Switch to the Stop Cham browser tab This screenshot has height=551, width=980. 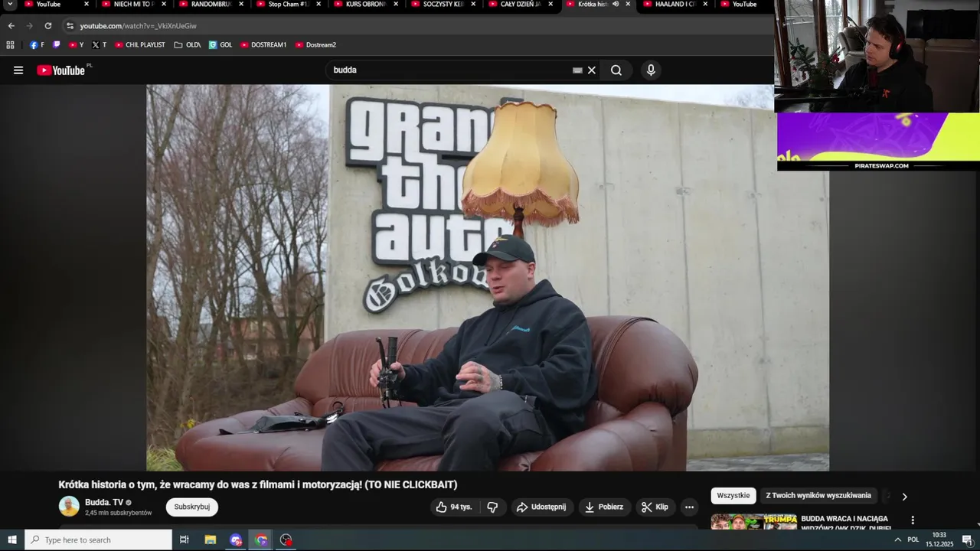point(289,5)
